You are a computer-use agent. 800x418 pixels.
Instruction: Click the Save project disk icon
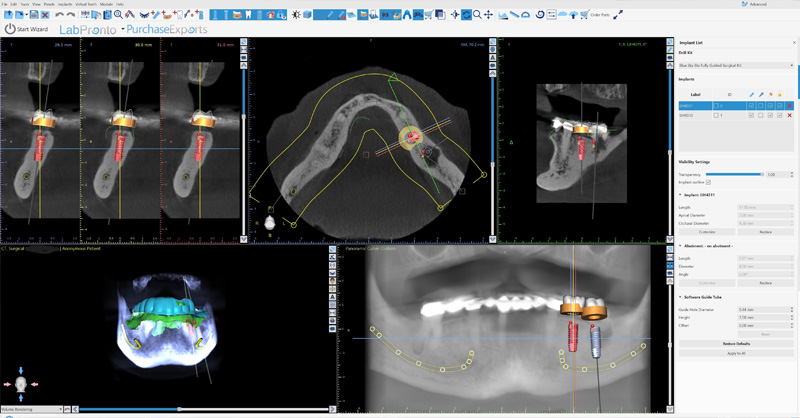pos(34,15)
